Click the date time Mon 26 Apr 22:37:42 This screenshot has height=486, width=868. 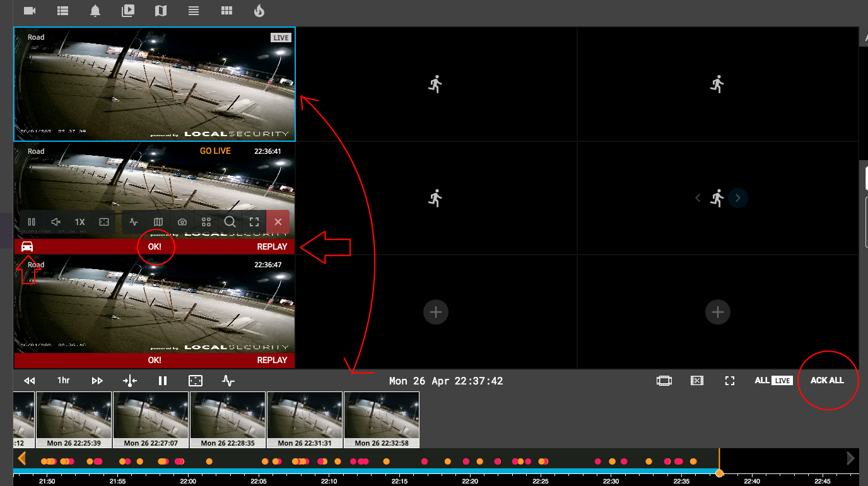pos(446,381)
